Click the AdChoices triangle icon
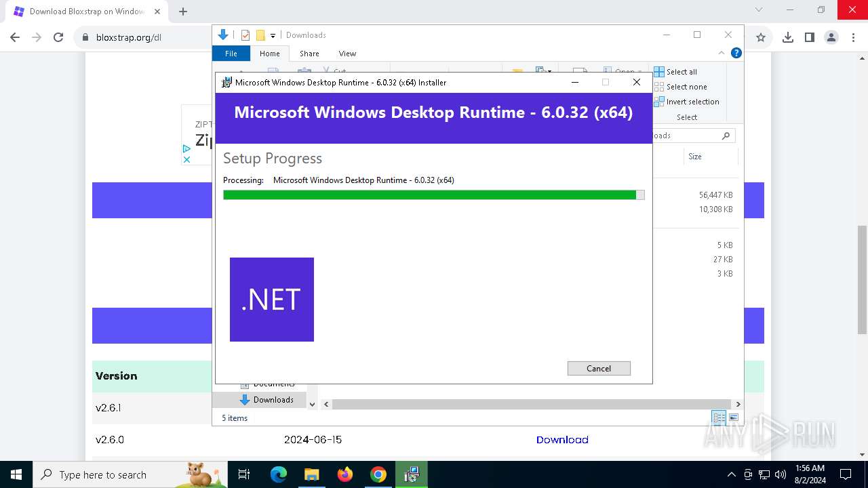This screenshot has height=488, width=868. [x=186, y=148]
